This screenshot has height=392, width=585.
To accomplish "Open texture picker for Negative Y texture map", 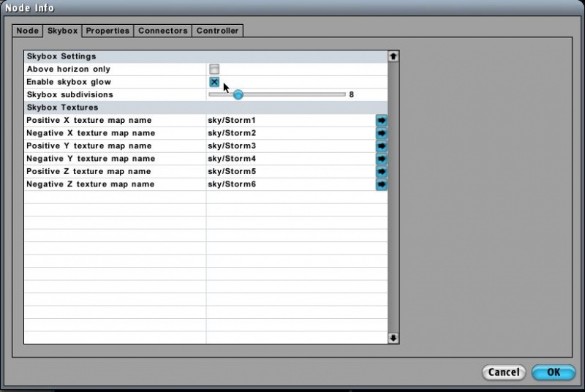I will (x=381, y=159).
